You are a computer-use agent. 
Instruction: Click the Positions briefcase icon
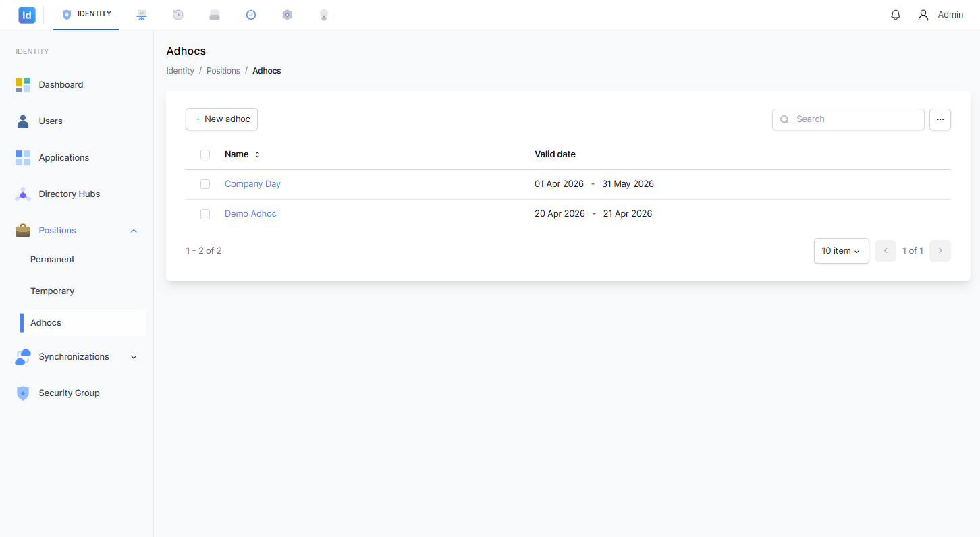click(x=23, y=231)
